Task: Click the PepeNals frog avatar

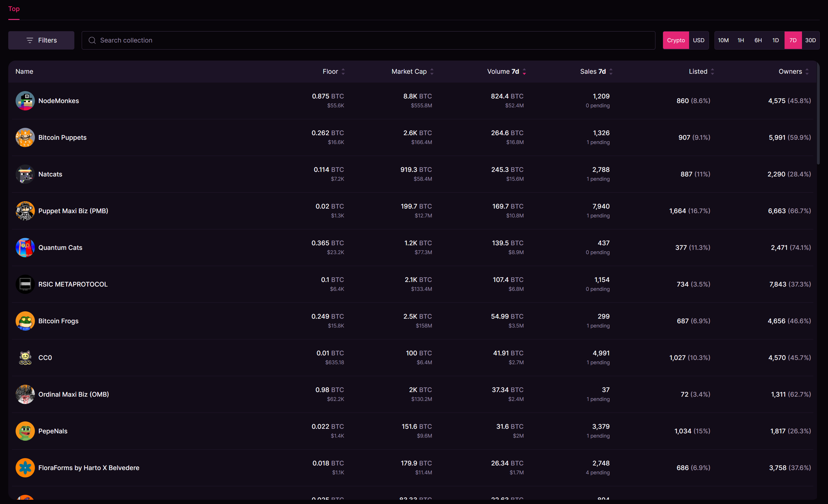Action: (x=25, y=431)
